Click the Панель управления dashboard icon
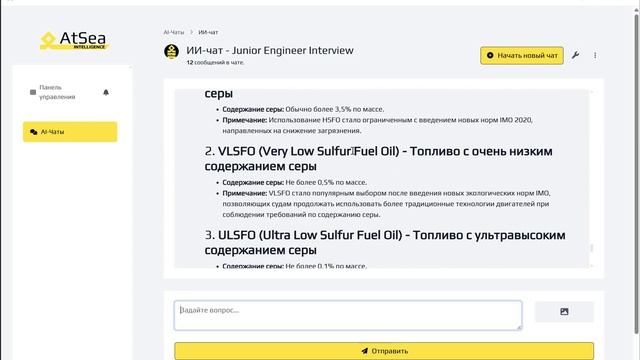The image size is (640, 360). tap(33, 92)
